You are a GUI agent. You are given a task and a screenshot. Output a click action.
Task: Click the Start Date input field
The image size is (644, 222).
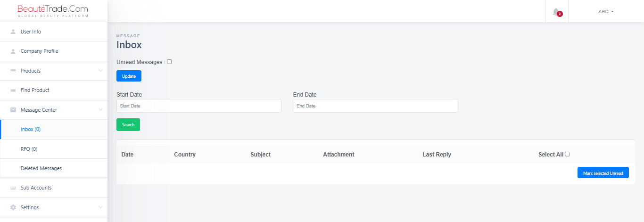[198, 106]
